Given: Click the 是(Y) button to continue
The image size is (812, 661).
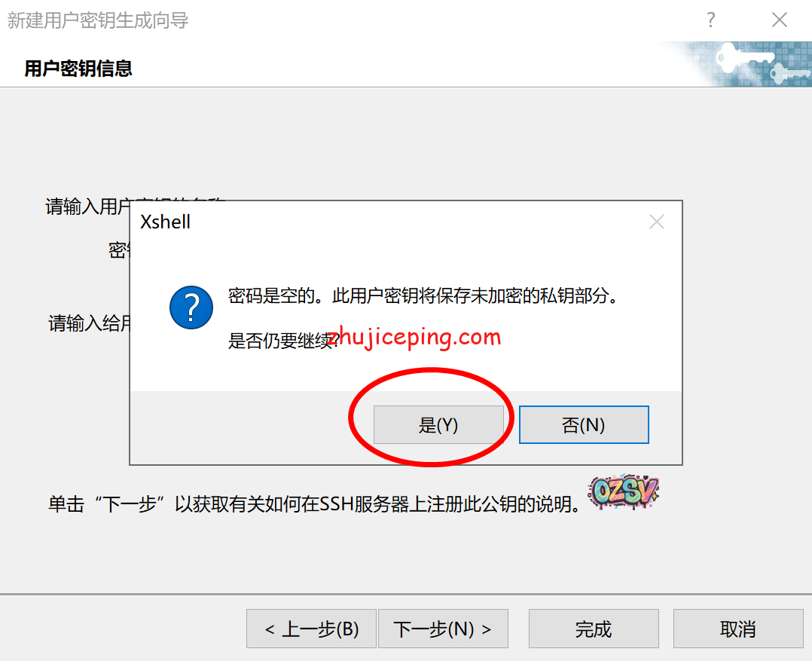Looking at the screenshot, I should coord(438,425).
